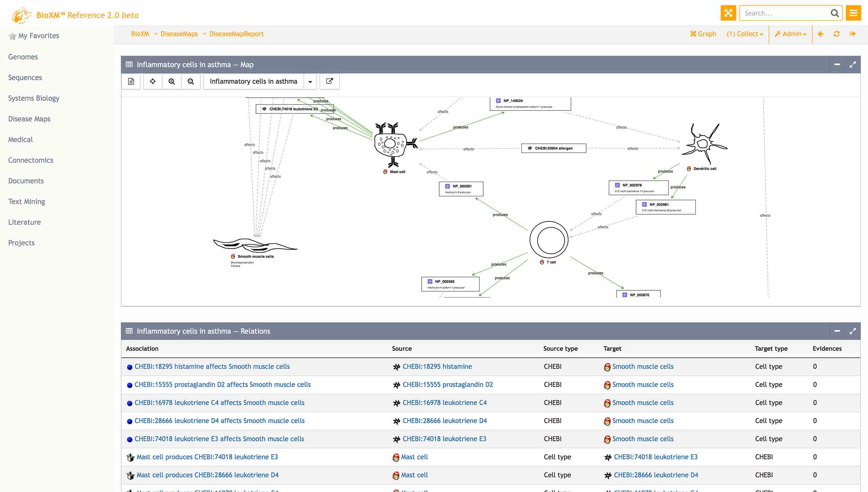Viewport: 868px width, 492px height.
Task: Open CHEBI:18295 histamine source link
Action: tap(437, 366)
